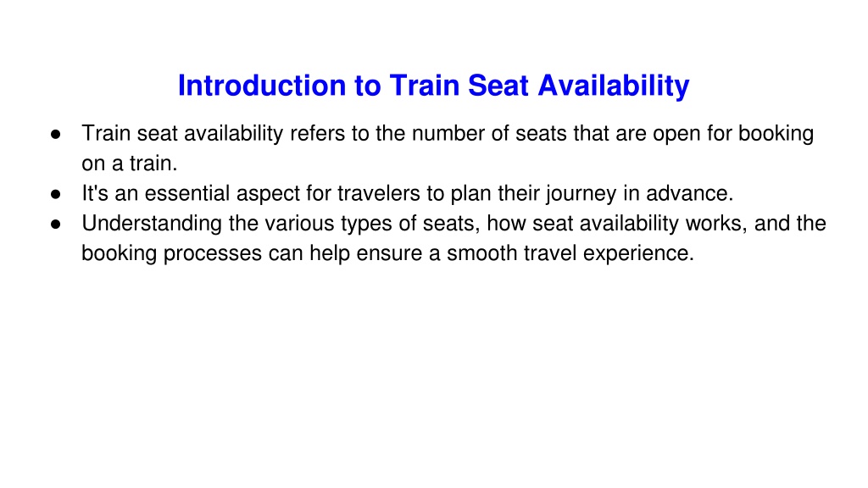Click 'booking processes' in the last line
This screenshot has height=488, width=868.
(x=171, y=253)
